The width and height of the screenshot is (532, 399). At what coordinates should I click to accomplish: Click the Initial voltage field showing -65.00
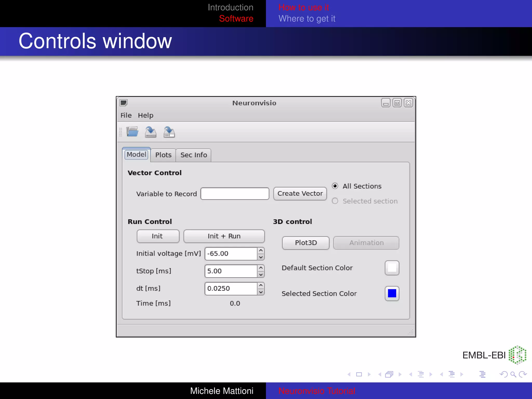(x=231, y=254)
